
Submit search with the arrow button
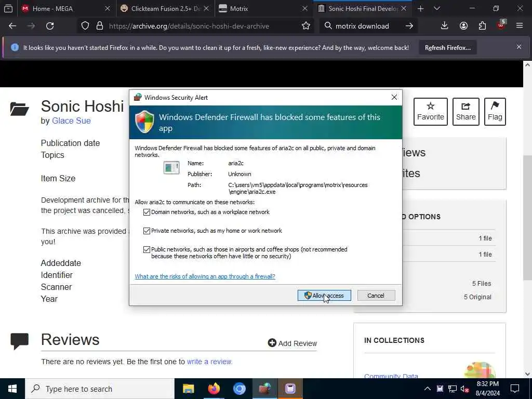(x=409, y=26)
